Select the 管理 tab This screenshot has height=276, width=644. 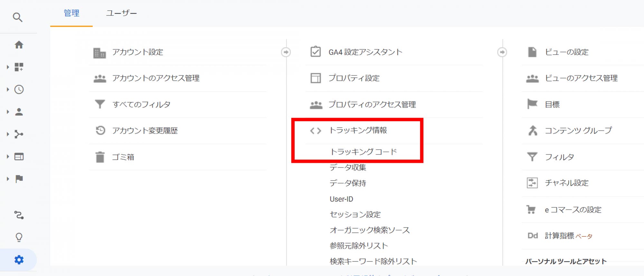pos(71,13)
